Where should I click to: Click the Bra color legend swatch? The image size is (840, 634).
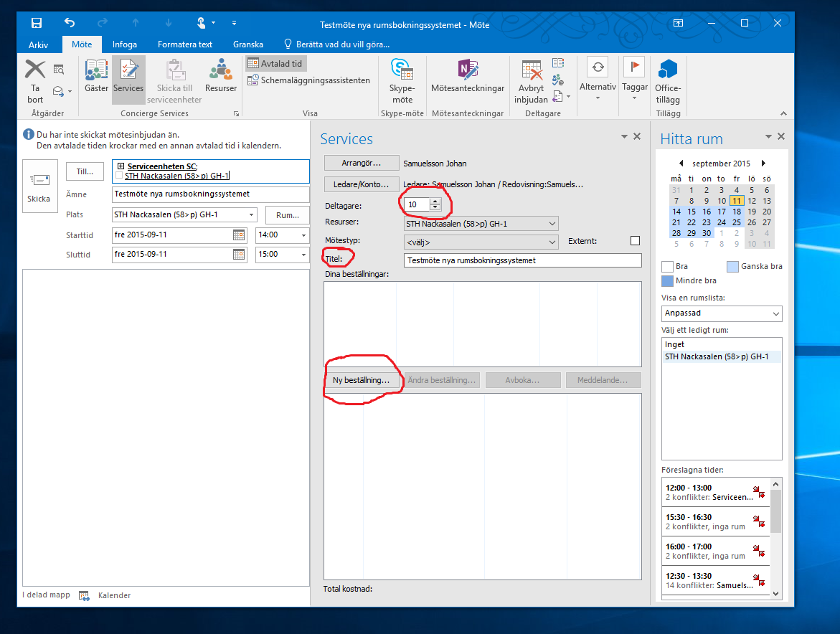point(668,267)
